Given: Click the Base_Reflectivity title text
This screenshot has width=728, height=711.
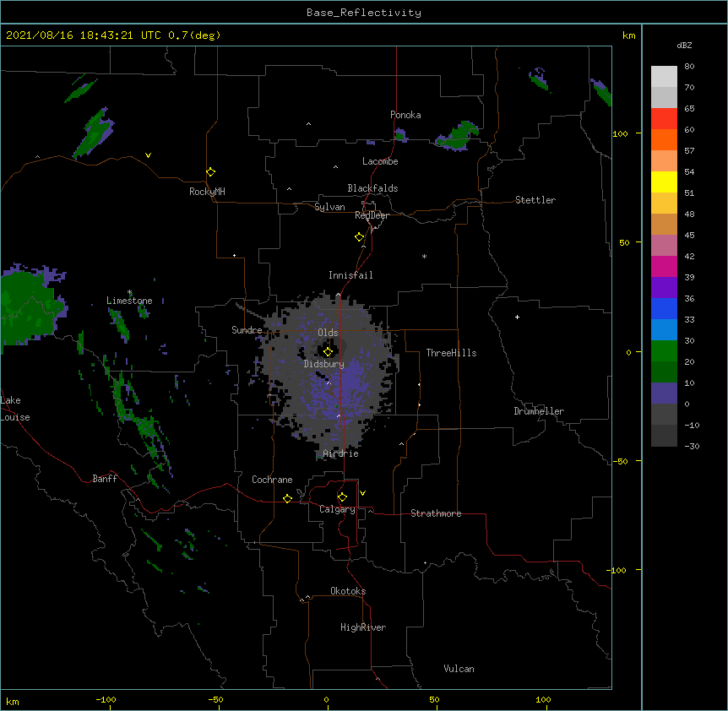Looking at the screenshot, I should coord(363,13).
